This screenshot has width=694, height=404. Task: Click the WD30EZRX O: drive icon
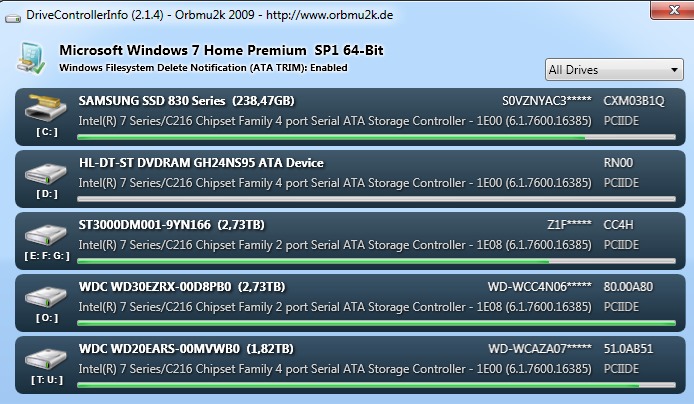point(47,296)
